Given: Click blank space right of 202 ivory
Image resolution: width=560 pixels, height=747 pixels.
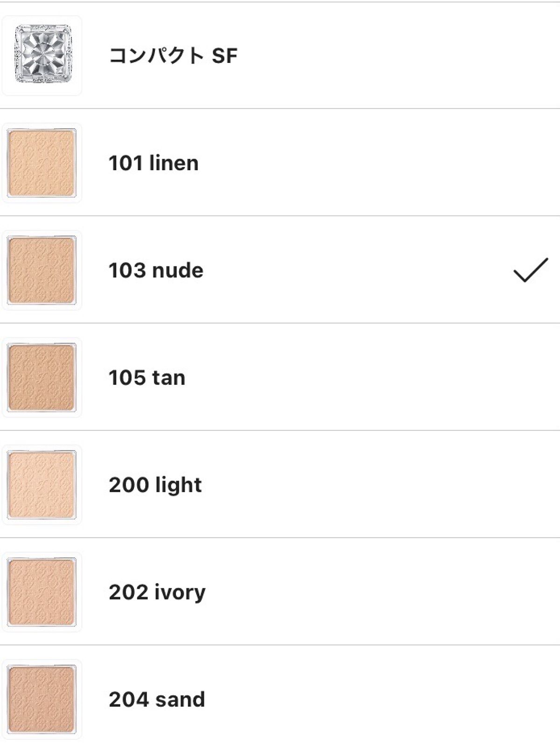Looking at the screenshot, I should (373, 592).
